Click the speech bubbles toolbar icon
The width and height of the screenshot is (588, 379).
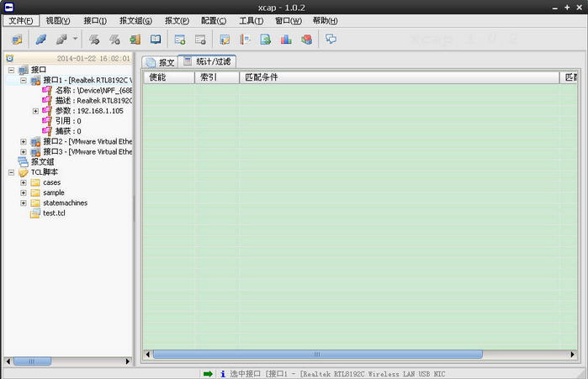(x=331, y=39)
